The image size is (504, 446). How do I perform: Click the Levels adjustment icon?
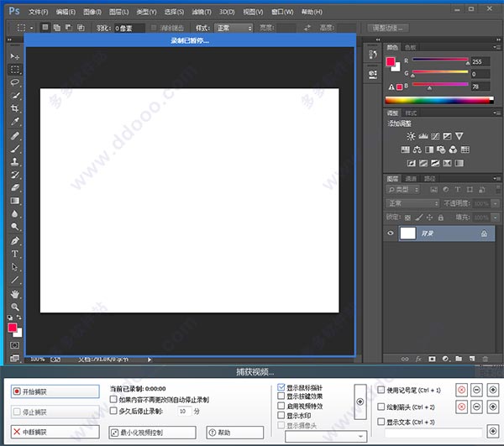pyautogui.click(x=423, y=136)
